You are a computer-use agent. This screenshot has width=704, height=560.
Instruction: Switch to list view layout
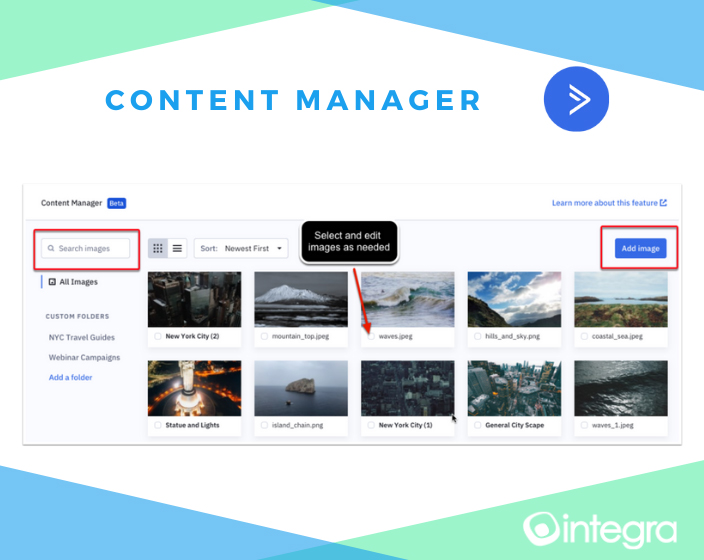pos(177,248)
